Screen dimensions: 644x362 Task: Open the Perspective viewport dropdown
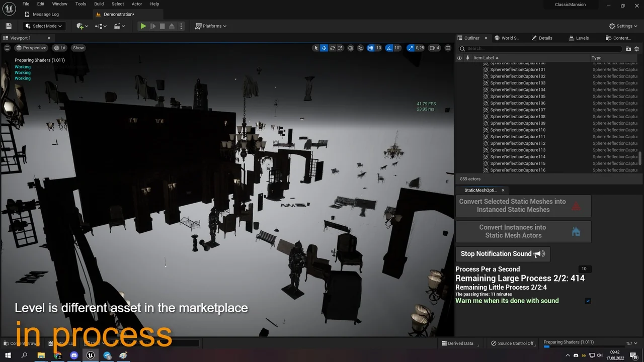click(x=31, y=48)
